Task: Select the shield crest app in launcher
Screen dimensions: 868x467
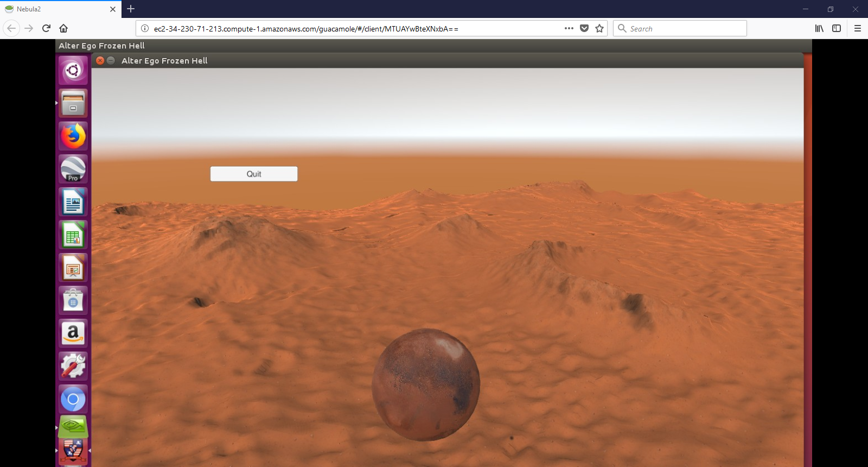Action: pyautogui.click(x=73, y=452)
